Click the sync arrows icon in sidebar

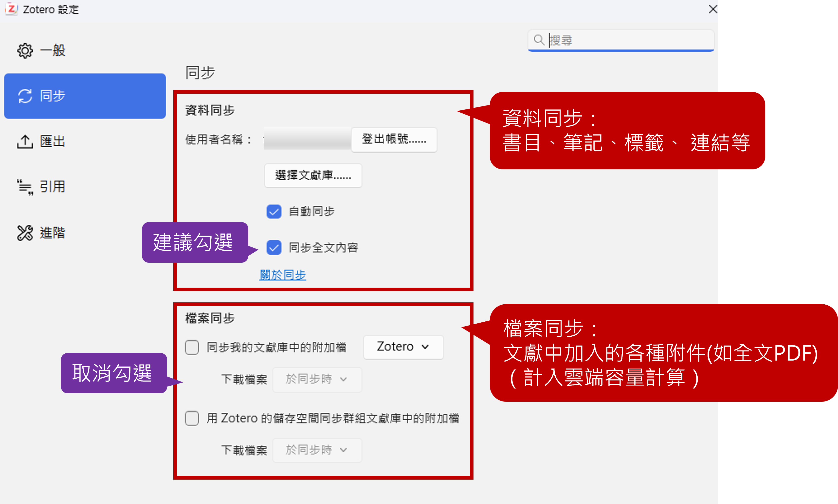point(25,96)
